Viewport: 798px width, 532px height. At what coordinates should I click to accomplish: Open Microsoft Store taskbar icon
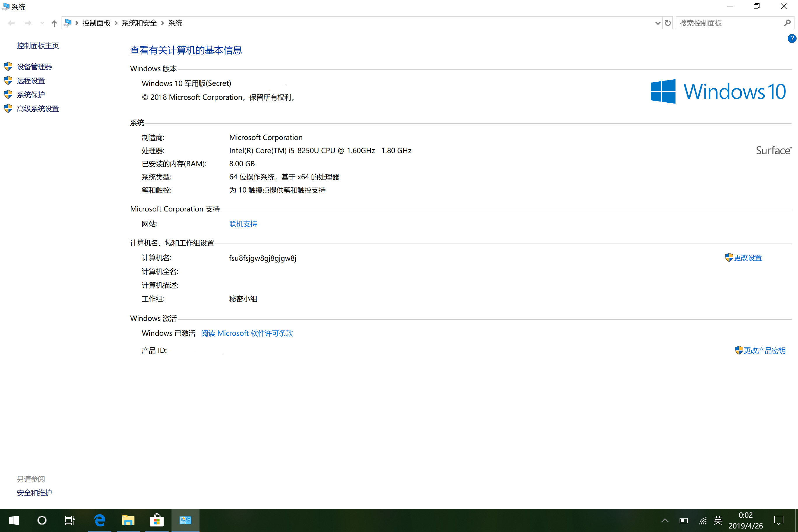[x=156, y=520]
